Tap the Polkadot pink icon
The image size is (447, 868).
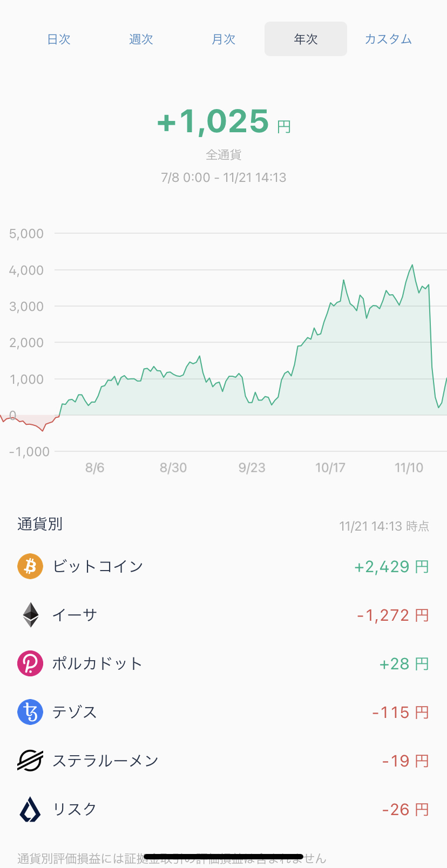30,663
